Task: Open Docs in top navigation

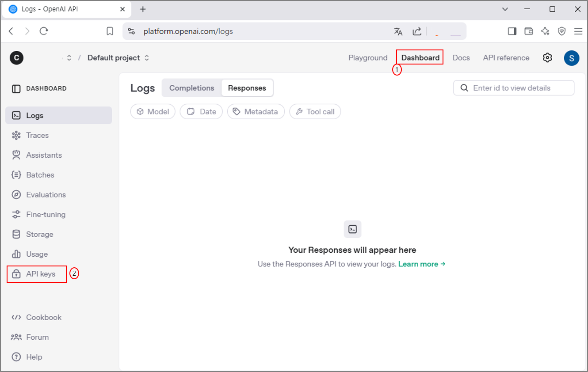Action: [x=461, y=58]
